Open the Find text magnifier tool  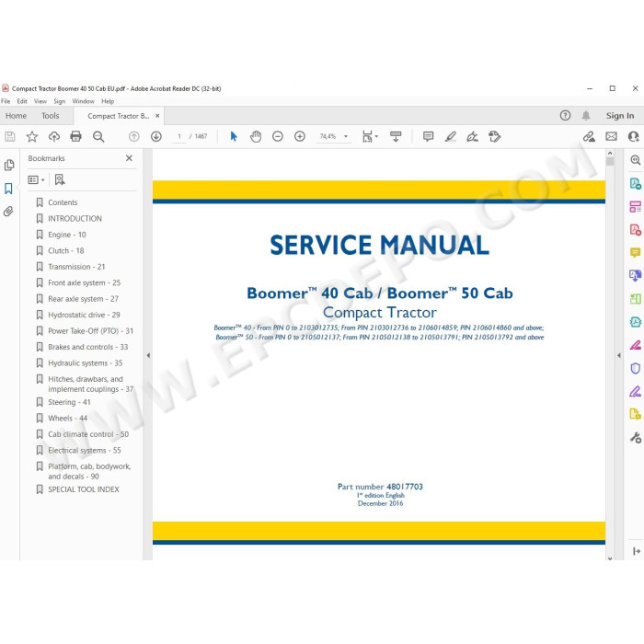[x=98, y=136]
